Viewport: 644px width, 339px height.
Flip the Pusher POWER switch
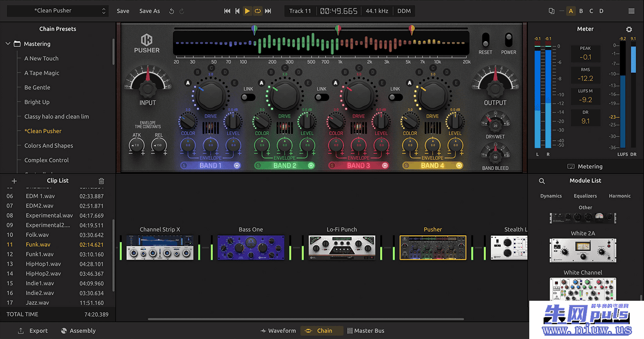pos(509,40)
